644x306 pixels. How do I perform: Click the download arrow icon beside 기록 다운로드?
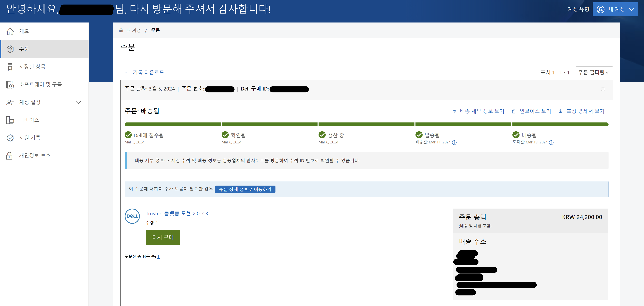[126, 72]
